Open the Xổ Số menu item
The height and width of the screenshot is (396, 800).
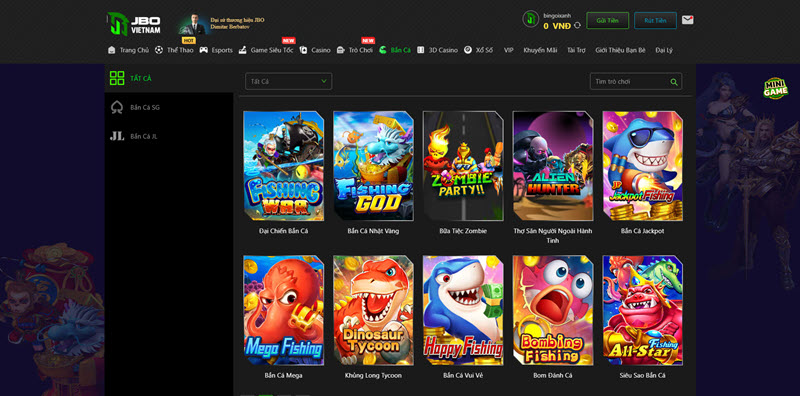coord(479,50)
